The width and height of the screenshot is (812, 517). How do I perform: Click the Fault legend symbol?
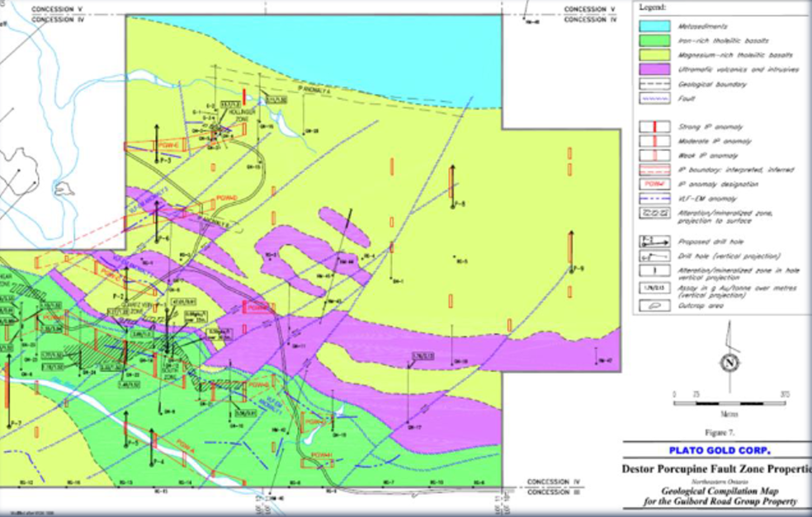654,99
